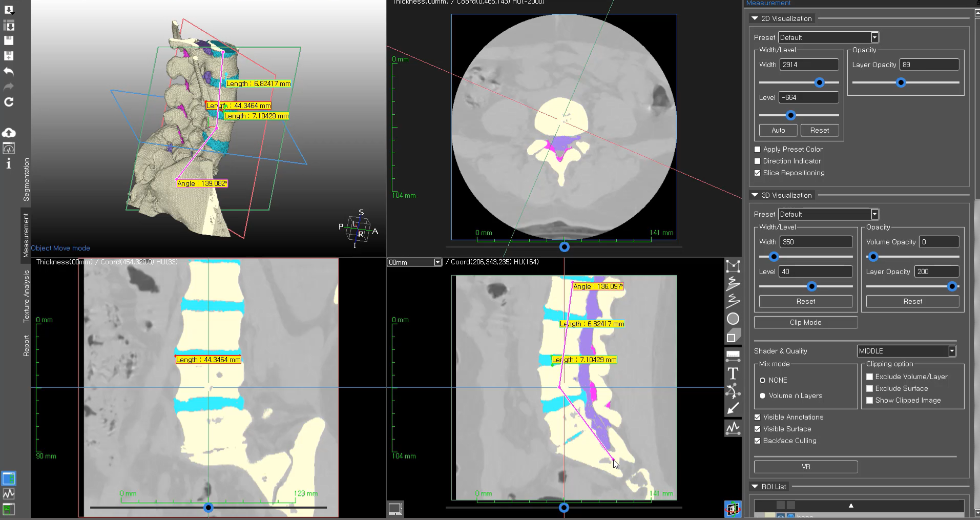Image resolution: width=980 pixels, height=520 pixels.
Task: Select the angle measurement tool
Action: tap(733, 392)
